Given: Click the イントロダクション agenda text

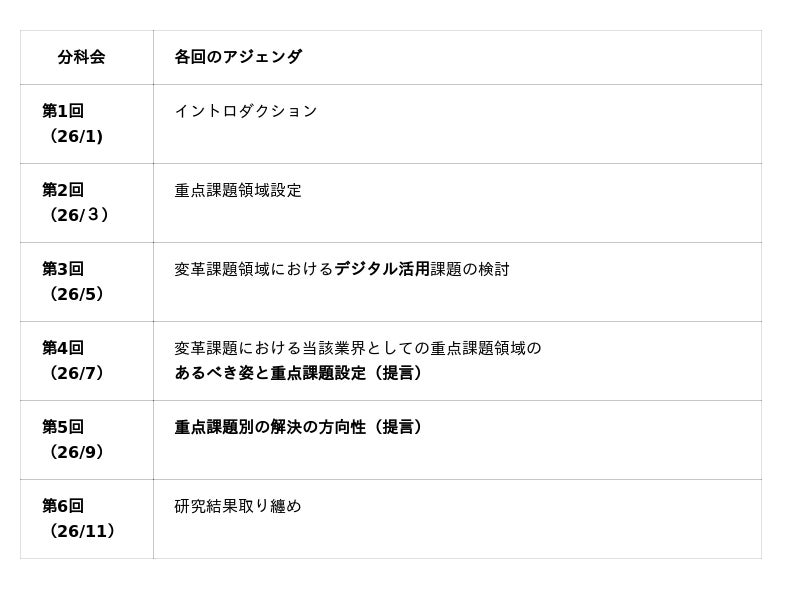Looking at the screenshot, I should [246, 111].
